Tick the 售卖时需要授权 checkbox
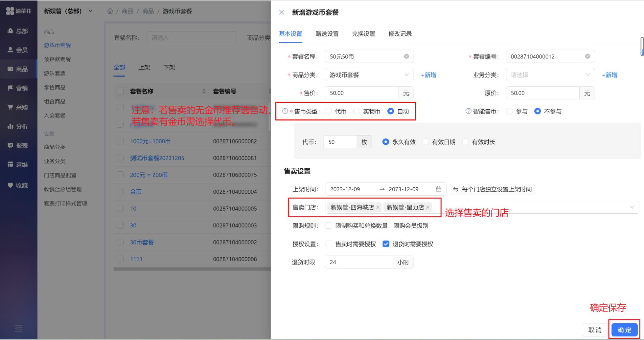The width and height of the screenshot is (644, 340). tap(329, 244)
